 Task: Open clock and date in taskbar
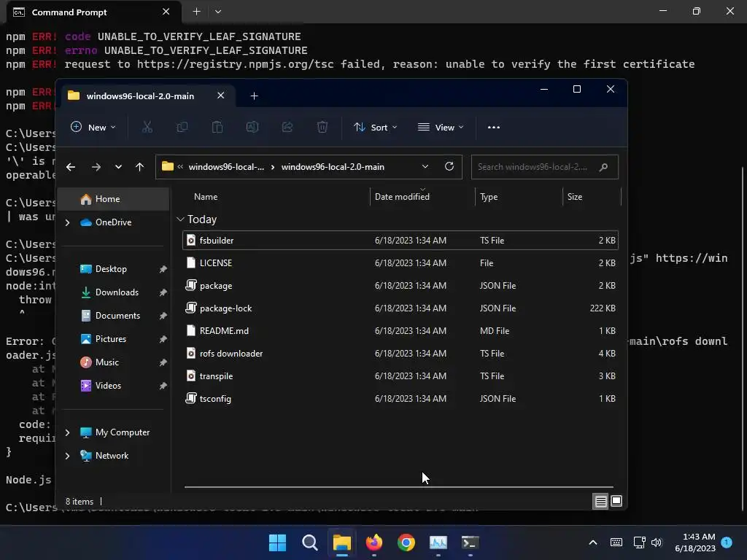695,542
